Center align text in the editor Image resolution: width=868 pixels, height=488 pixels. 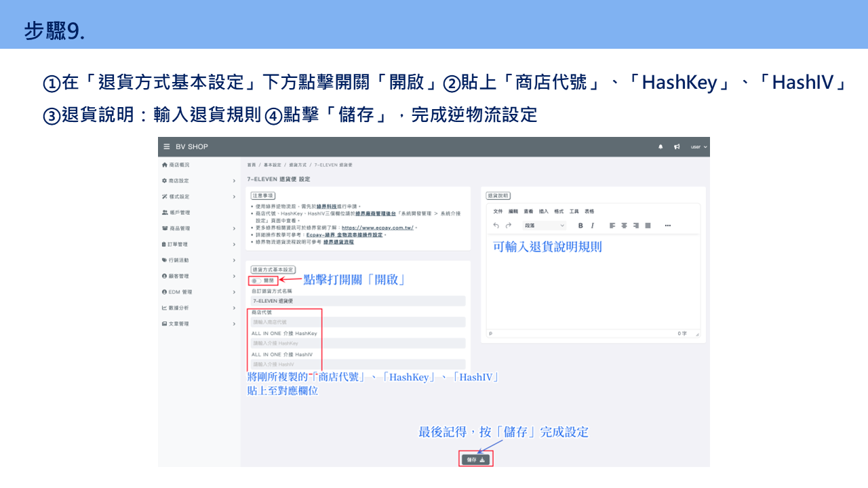(x=624, y=225)
